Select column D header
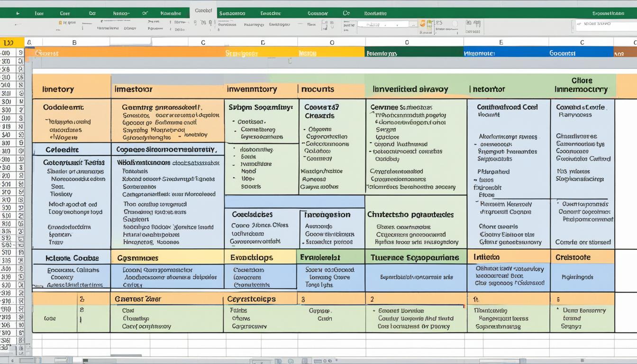637x364 pixels. coord(263,43)
